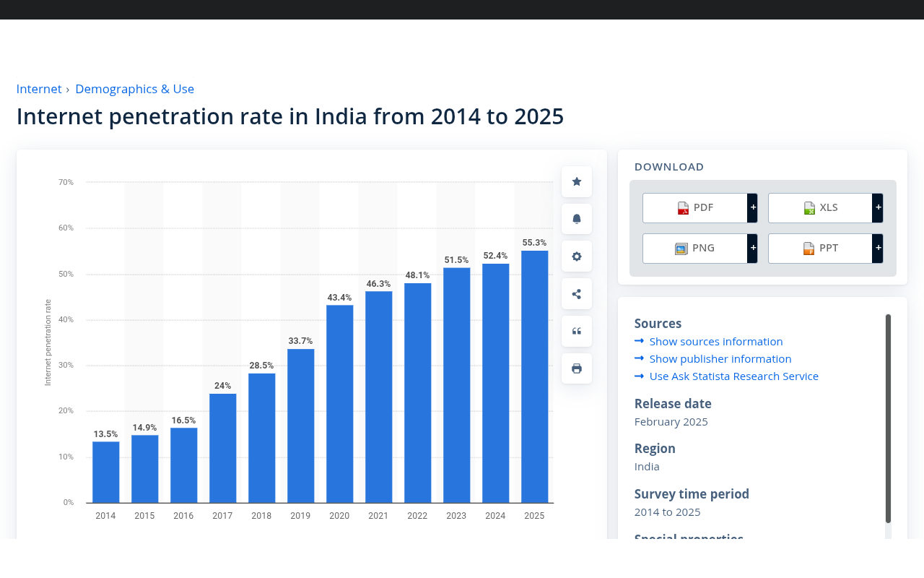This screenshot has width=924, height=578.
Task: Open the Internet breadcrumb link
Action: 39,89
